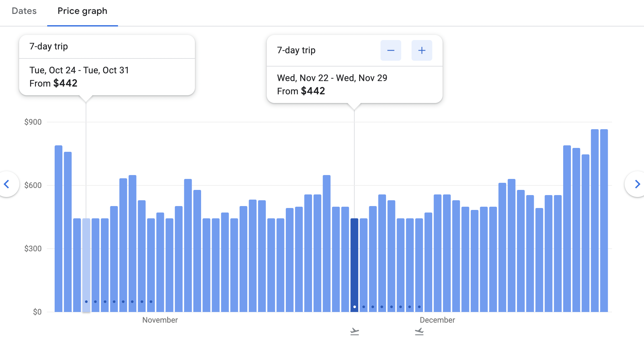644x343 pixels.
Task: Click the November month label
Action: coord(160,320)
